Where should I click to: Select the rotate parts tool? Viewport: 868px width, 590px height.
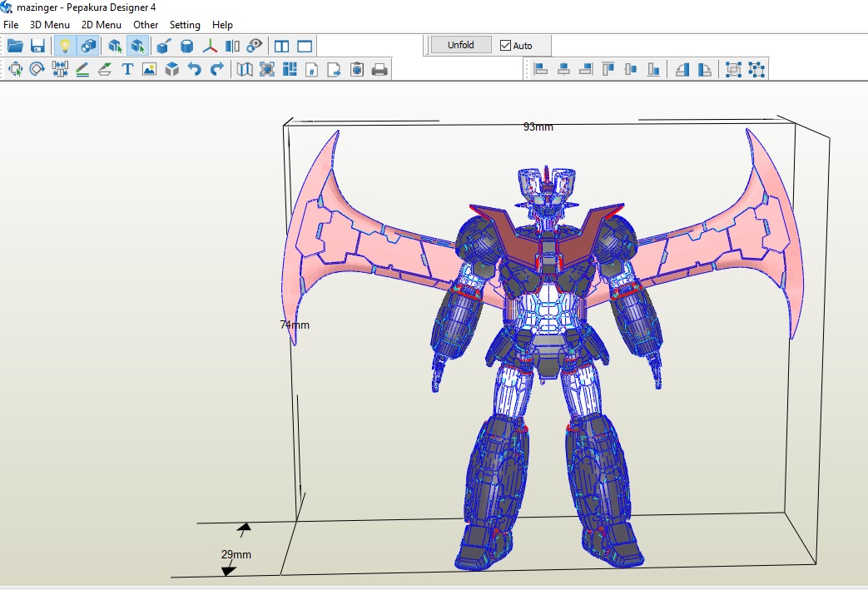click(37, 69)
